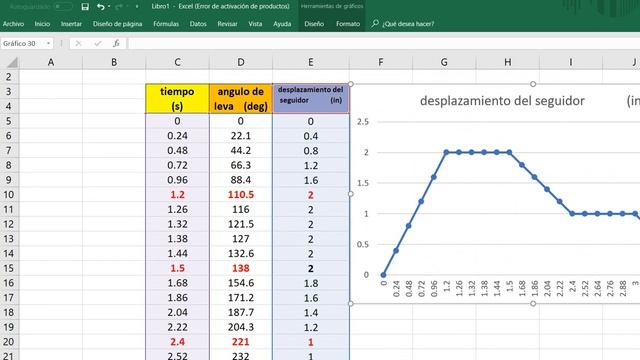Expand the Name Box dropdown arrow
This screenshot has height=360, width=640.
[49, 43]
